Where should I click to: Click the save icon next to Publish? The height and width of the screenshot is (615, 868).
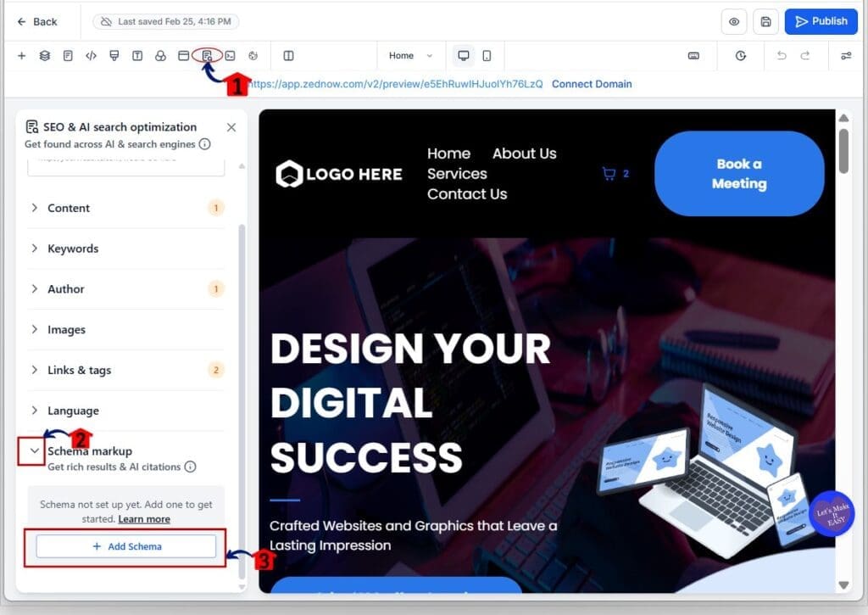[x=765, y=22]
